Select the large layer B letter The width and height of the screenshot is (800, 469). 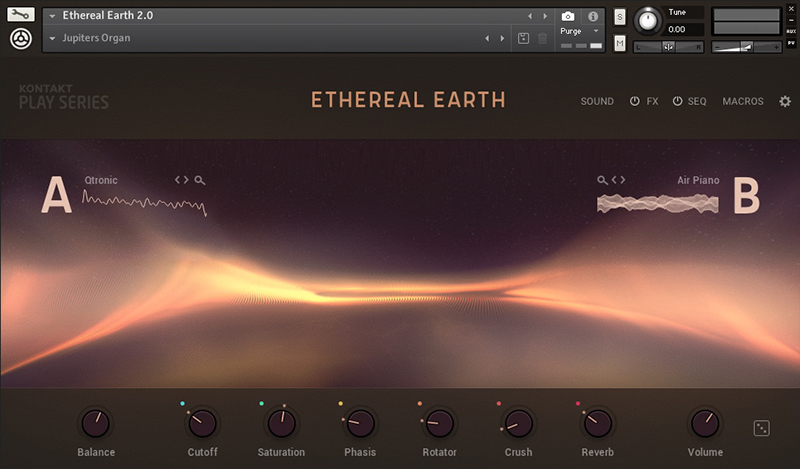[746, 194]
